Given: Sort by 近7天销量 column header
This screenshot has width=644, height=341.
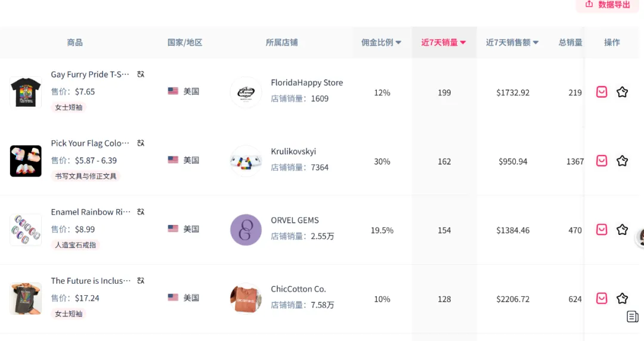Looking at the screenshot, I should click(x=444, y=42).
